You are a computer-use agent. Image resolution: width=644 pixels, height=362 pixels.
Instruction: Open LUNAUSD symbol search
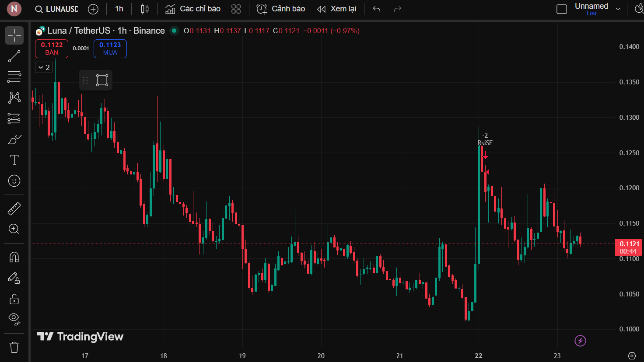57,9
